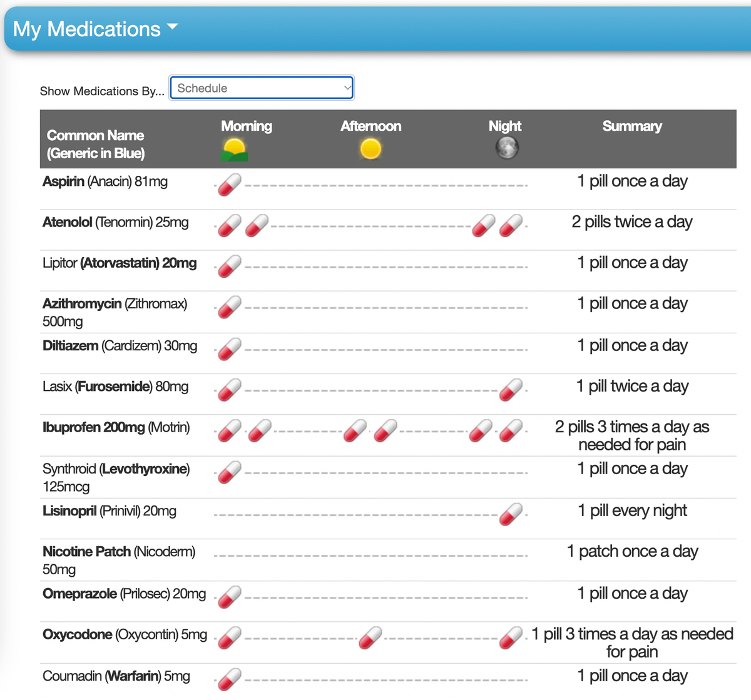751x700 pixels.
Task: Click the Common Name column header
Action: (x=95, y=144)
